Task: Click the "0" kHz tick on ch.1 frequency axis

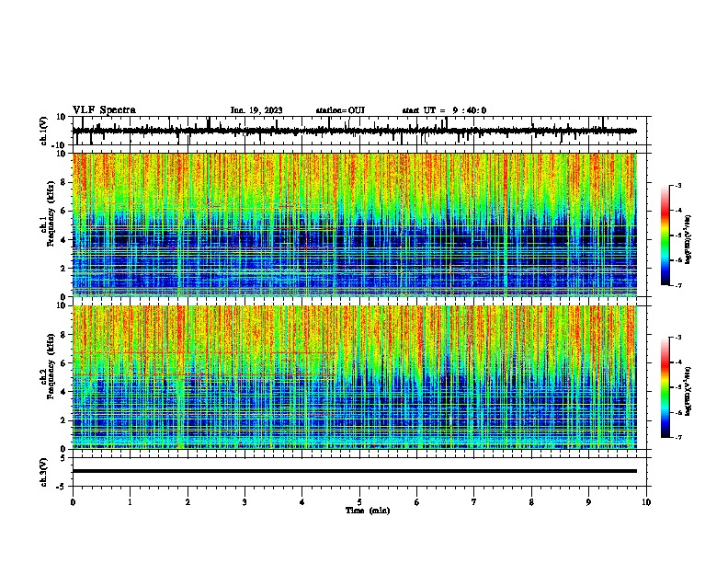Action: [63, 297]
